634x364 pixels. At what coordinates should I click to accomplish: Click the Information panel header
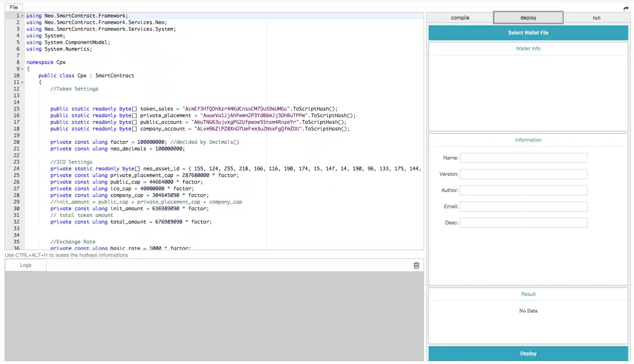(x=528, y=140)
